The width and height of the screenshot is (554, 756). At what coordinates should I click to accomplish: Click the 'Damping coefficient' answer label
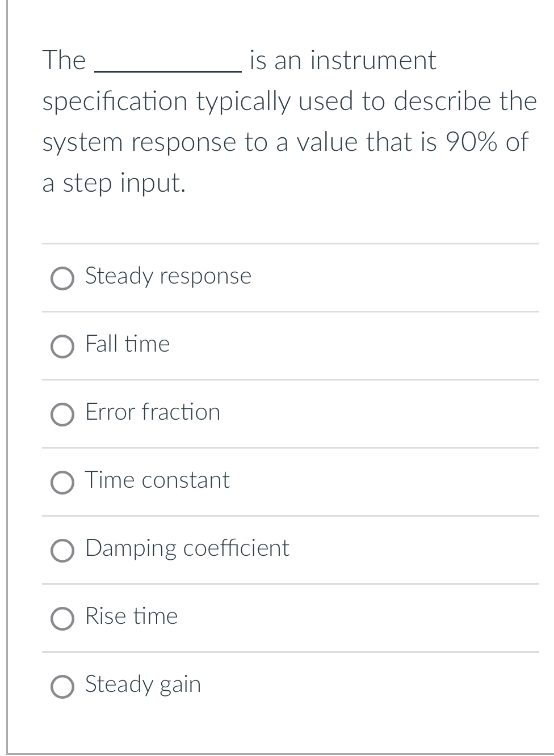187,548
